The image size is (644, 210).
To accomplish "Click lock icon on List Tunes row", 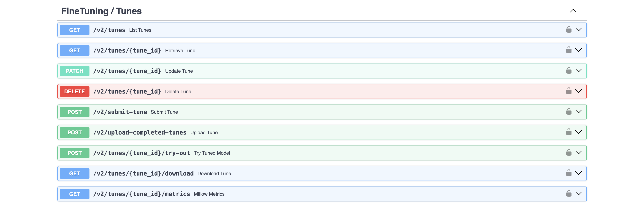I will tap(569, 29).
